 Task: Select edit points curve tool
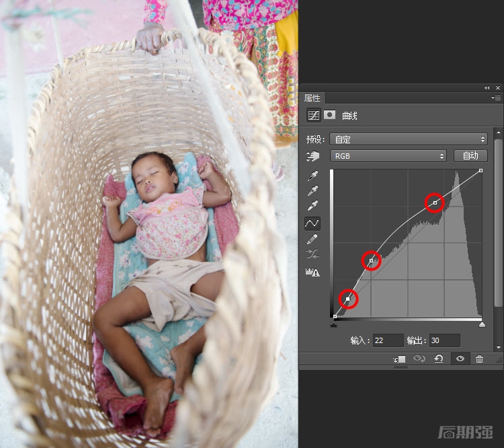(312, 223)
